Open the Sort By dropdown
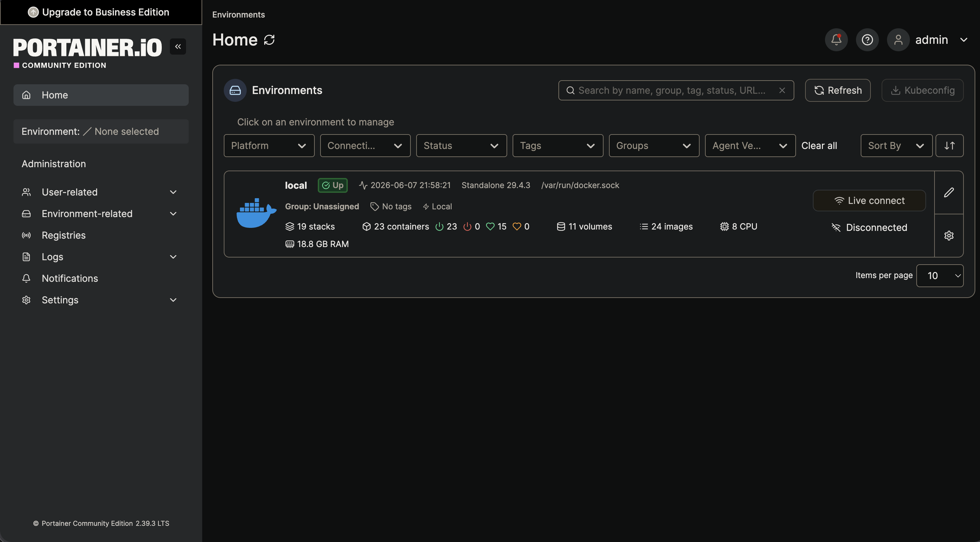The width and height of the screenshot is (980, 542). [x=896, y=145]
